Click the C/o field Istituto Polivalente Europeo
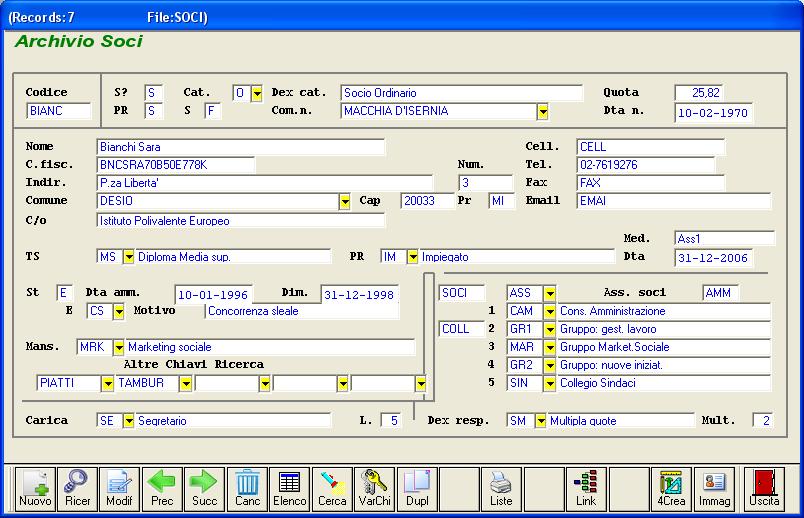804x518 pixels. (240, 221)
